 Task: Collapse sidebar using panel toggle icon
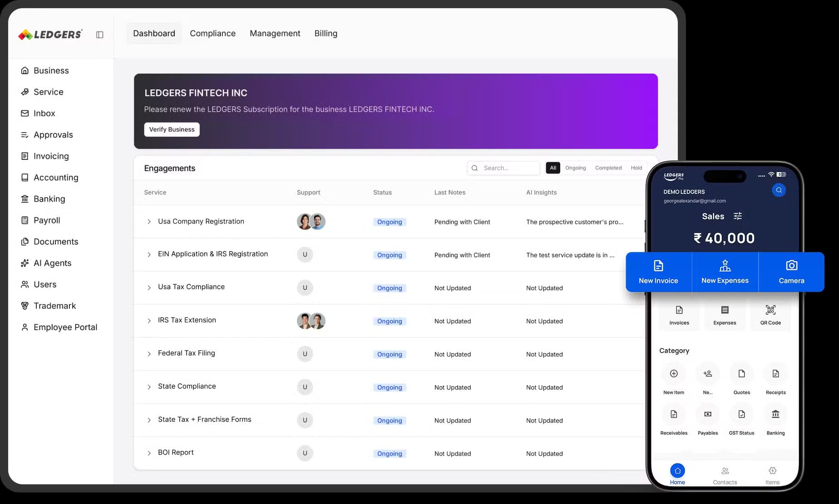pyautogui.click(x=100, y=35)
